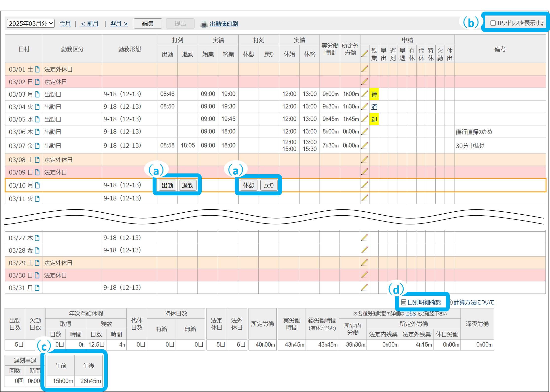The height and width of the screenshot is (392, 550).
Task: Expand the 2025年03月分 month dropdown
Action: (31, 23)
